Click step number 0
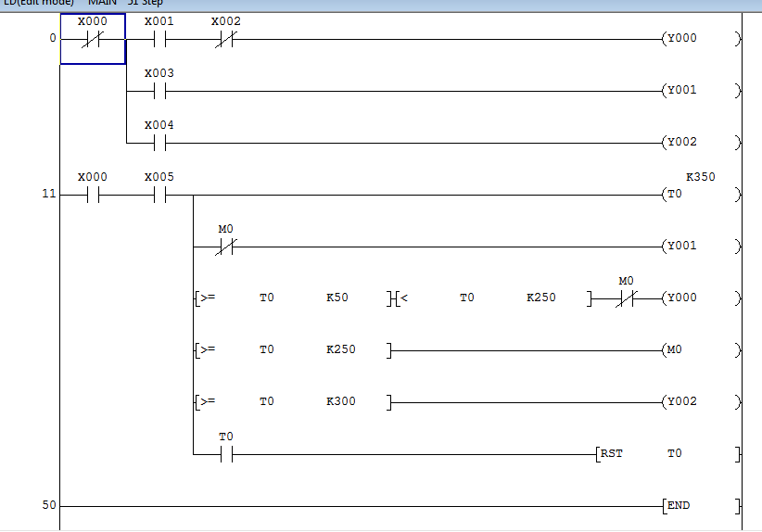 click(x=53, y=38)
